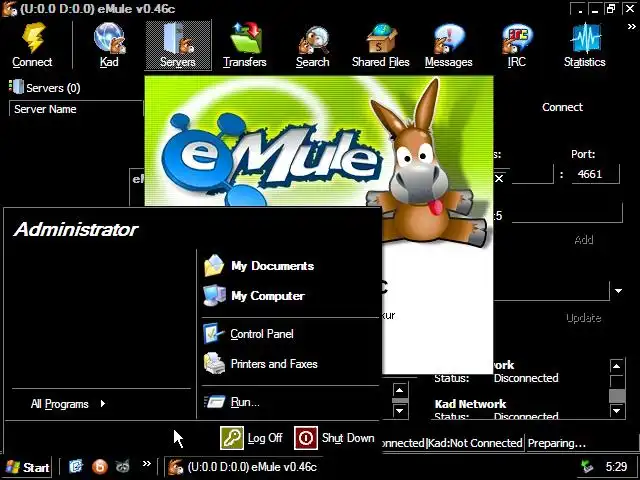Viewport: 640px width, 480px height.
Task: Launch the raccoon quick launch icon
Action: (122, 466)
